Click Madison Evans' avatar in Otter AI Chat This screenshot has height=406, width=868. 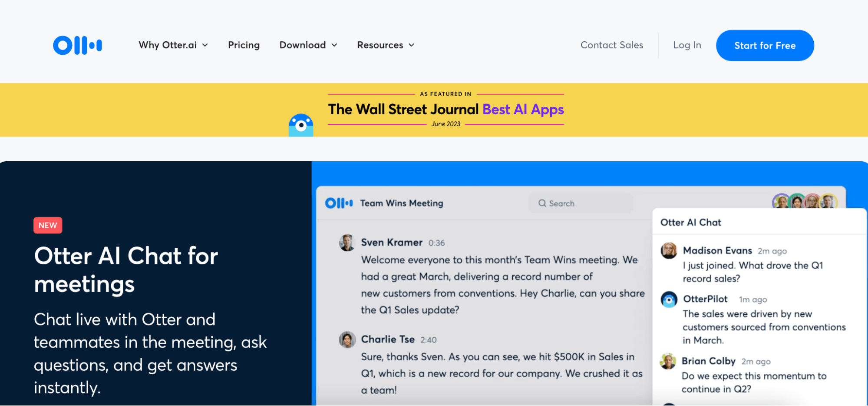click(x=668, y=251)
